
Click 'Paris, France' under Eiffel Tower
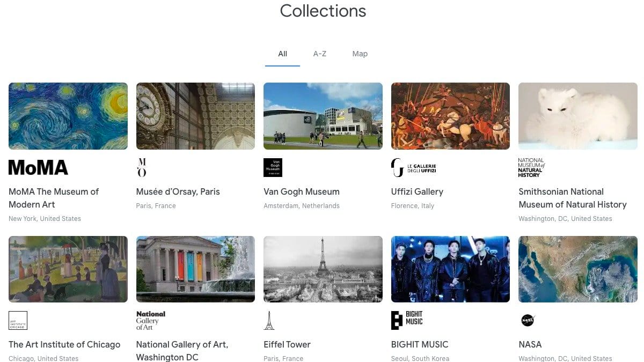(283, 358)
